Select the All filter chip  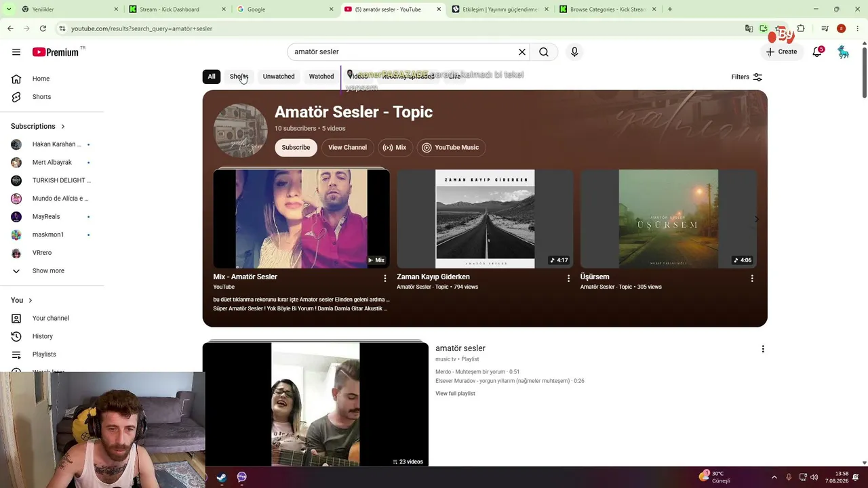pyautogui.click(x=212, y=77)
